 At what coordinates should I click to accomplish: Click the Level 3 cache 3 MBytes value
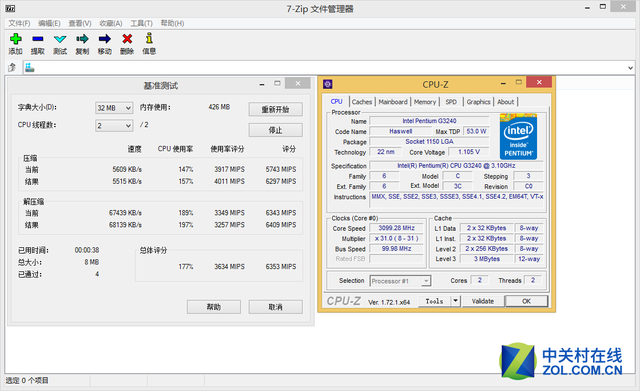(x=487, y=259)
